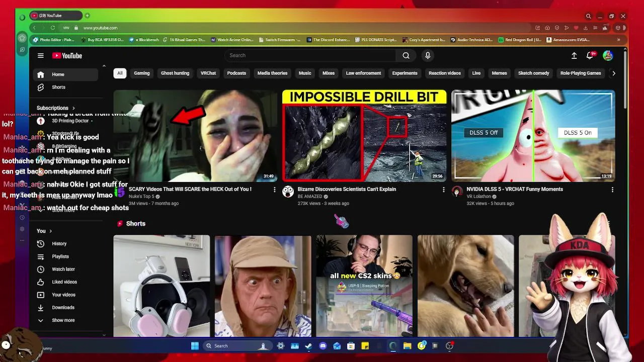Select the Ghost hunting chip
The width and height of the screenshot is (644, 362).
coord(175,73)
